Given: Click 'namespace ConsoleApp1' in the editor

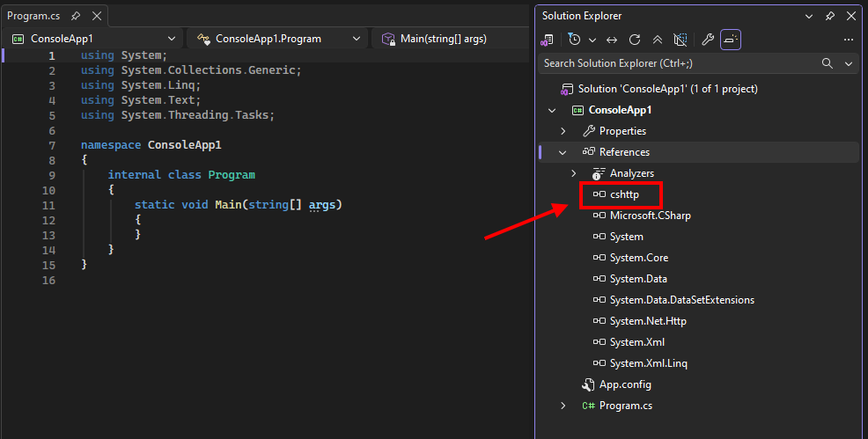Looking at the screenshot, I should pyautogui.click(x=151, y=145).
